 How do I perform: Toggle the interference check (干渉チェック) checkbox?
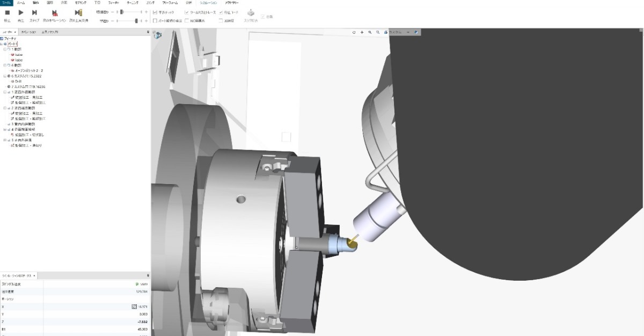pos(155,12)
